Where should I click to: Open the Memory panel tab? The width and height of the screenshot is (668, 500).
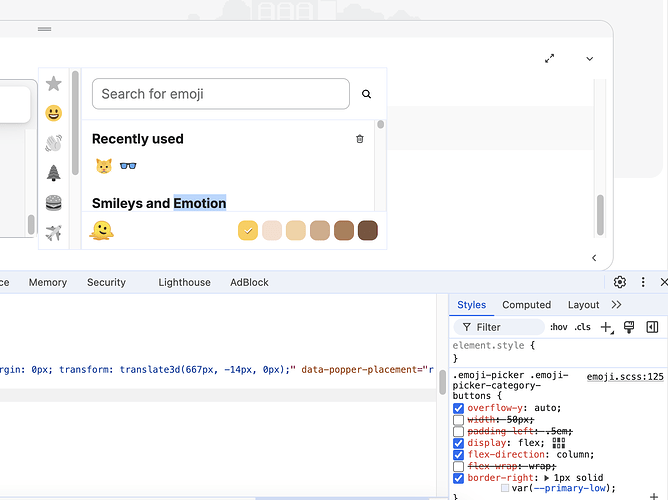coord(48,282)
